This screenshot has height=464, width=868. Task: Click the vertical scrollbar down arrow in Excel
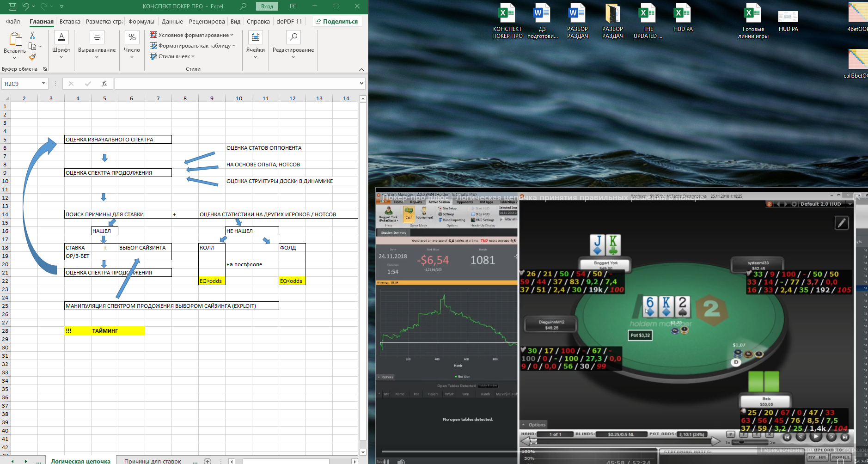click(x=363, y=452)
